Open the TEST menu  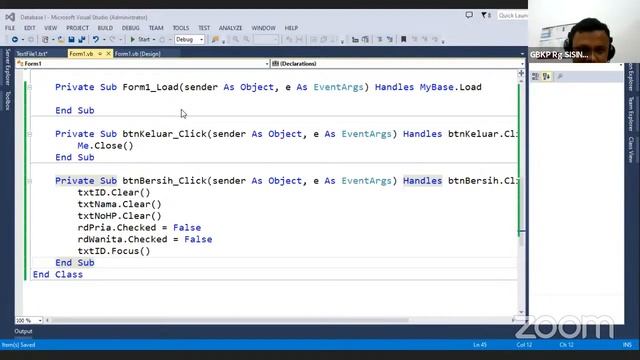(204, 28)
